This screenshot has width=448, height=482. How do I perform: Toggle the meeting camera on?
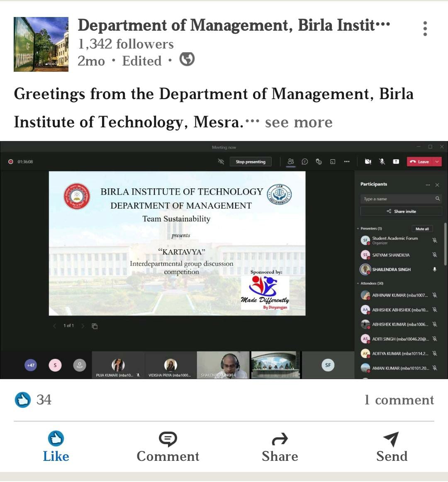click(x=368, y=162)
